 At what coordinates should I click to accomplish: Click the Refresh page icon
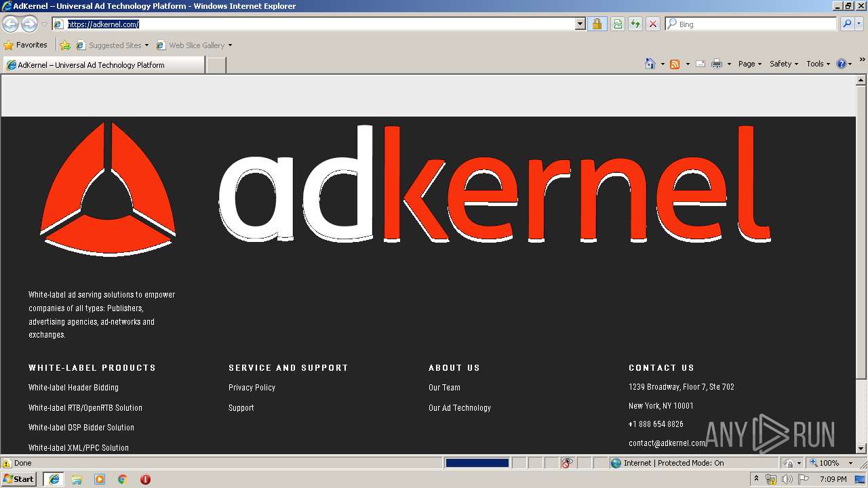click(635, 24)
